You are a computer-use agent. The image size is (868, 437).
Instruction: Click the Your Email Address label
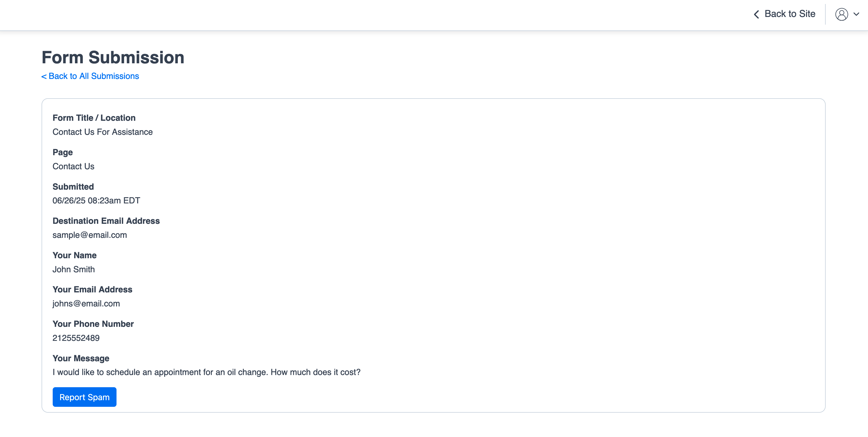(92, 289)
